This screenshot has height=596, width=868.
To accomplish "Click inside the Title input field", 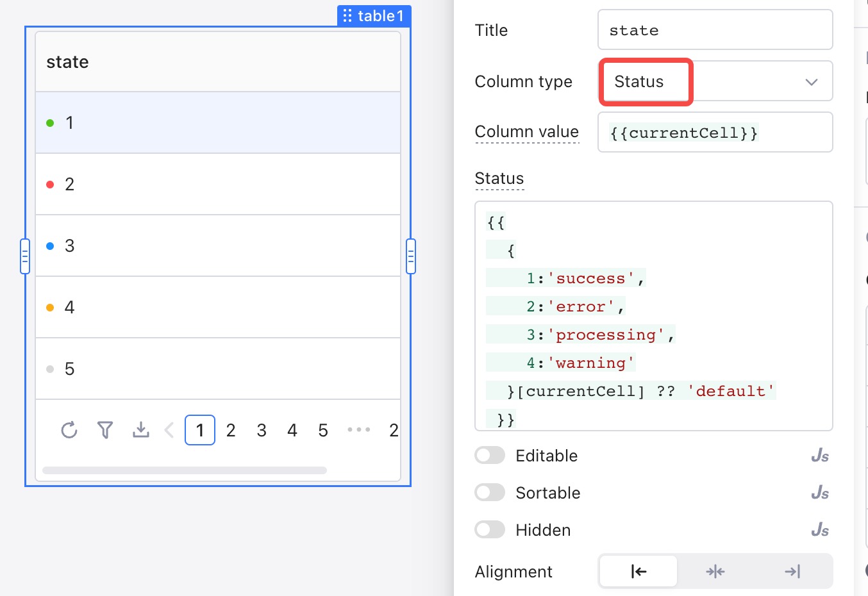I will click(x=715, y=29).
